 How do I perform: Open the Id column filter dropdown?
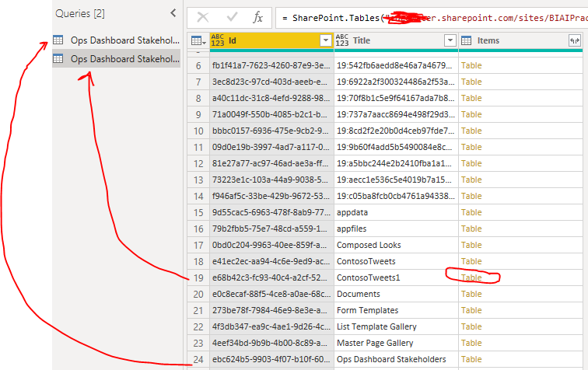tap(326, 40)
